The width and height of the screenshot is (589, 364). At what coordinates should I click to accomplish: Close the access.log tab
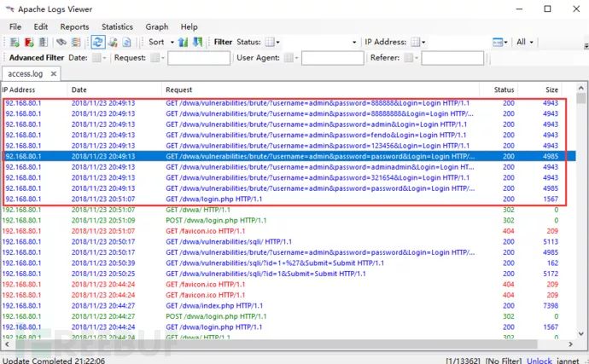[54, 73]
